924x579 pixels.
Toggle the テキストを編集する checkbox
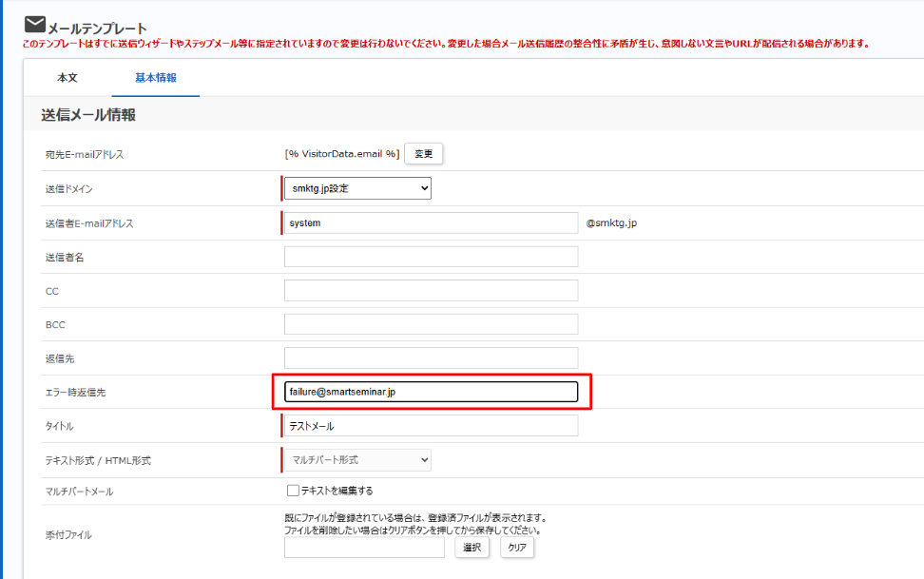pos(293,491)
